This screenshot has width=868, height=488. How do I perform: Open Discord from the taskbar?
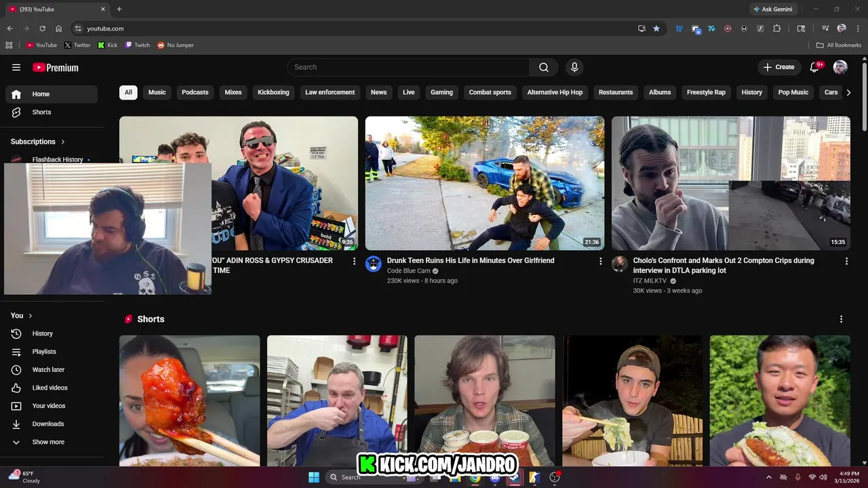click(494, 477)
